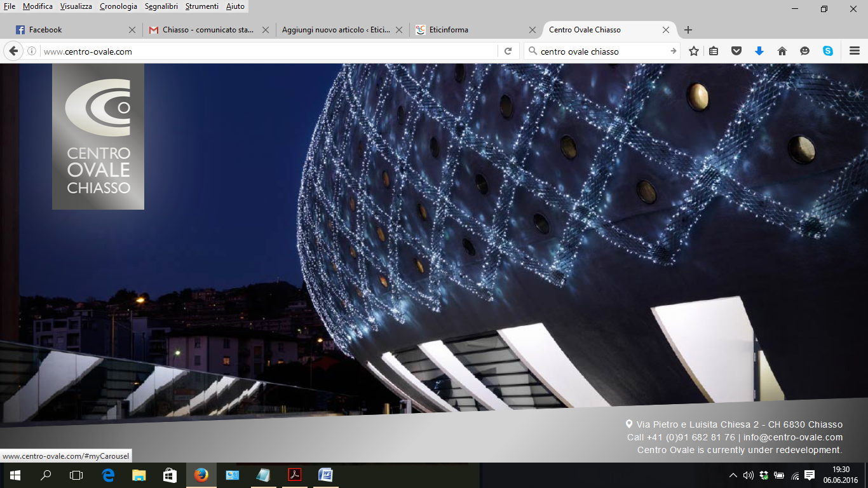Image resolution: width=868 pixels, height=488 pixels.
Task: Open the Windows Start menu
Action: coord(15,475)
